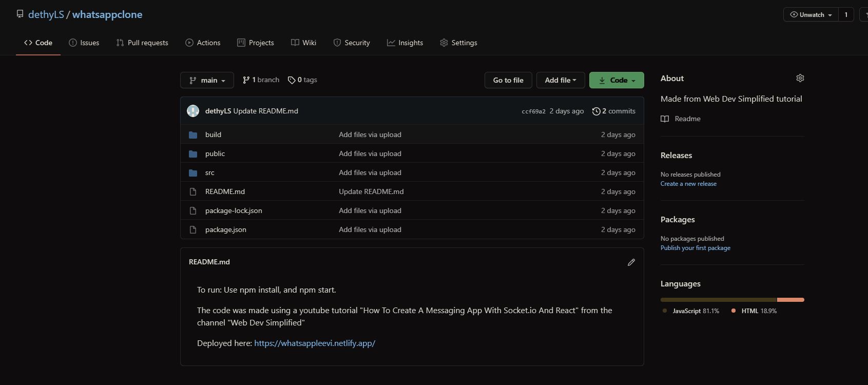Click the Packages heading link
The height and width of the screenshot is (385, 868).
point(678,220)
